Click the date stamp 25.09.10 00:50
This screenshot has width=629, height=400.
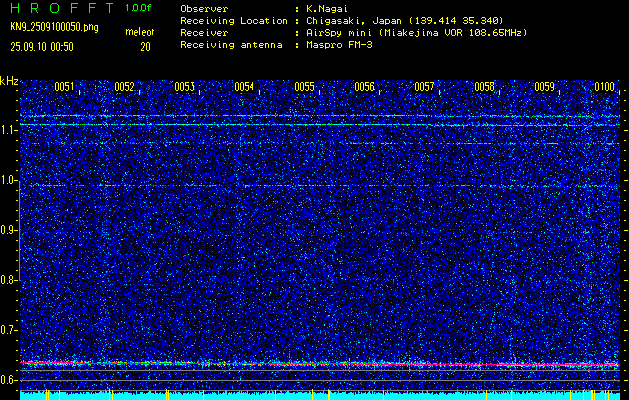(42, 47)
